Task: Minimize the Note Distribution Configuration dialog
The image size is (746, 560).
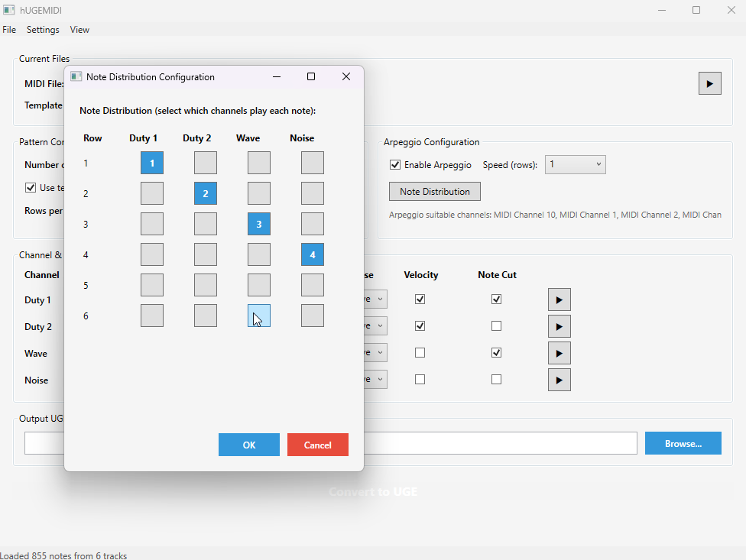Action: coord(277,76)
